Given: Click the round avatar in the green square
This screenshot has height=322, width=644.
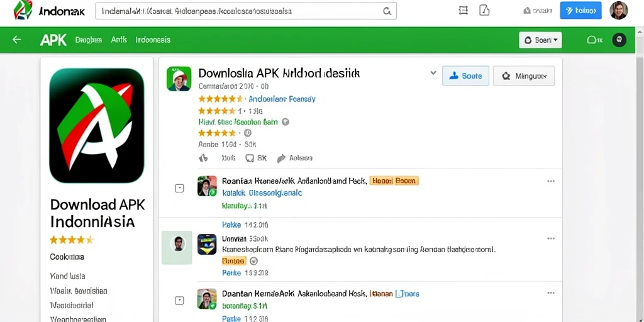Looking at the screenshot, I should pos(177,243).
